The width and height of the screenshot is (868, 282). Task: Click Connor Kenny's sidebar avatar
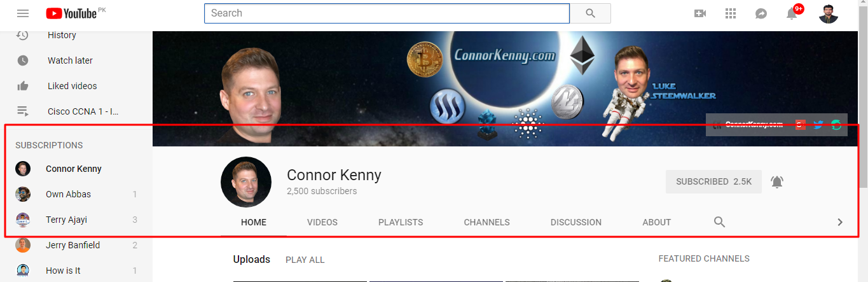(23, 169)
